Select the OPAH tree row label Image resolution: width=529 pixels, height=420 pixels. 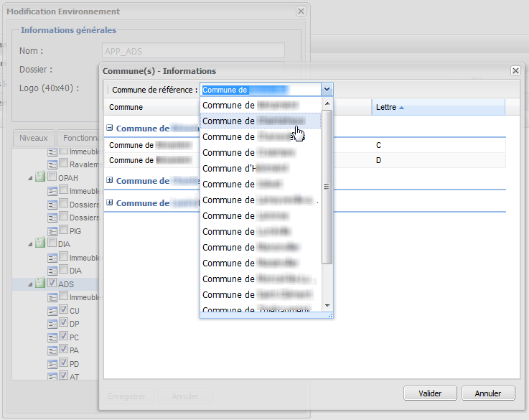coord(68,178)
